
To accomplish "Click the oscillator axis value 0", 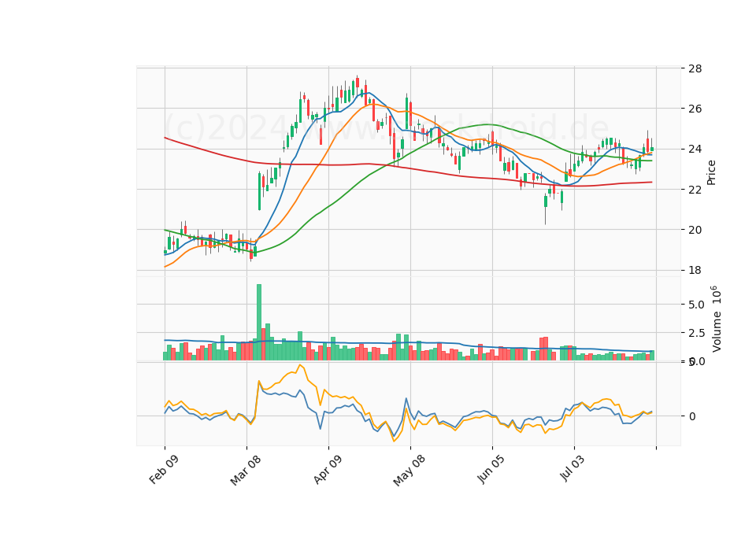I will pos(692,416).
